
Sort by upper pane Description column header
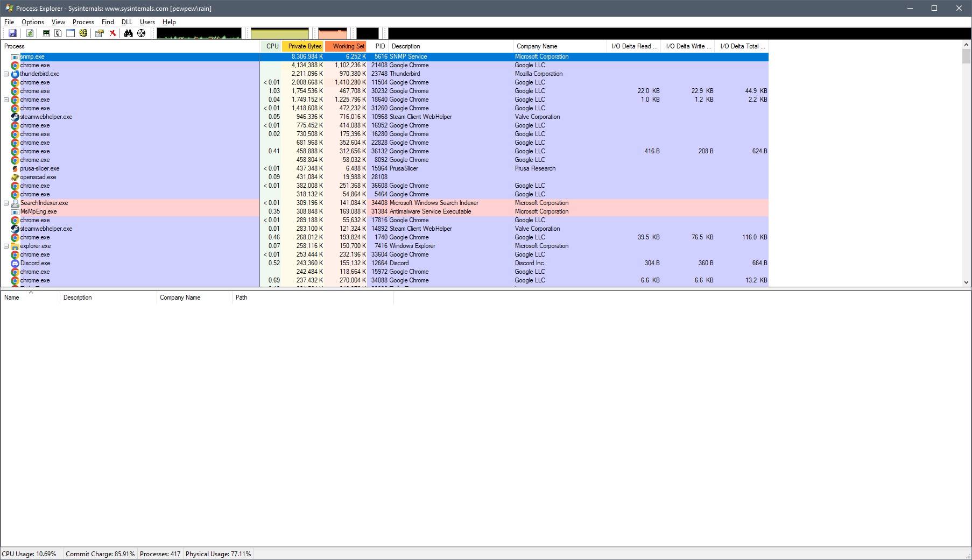(x=451, y=46)
